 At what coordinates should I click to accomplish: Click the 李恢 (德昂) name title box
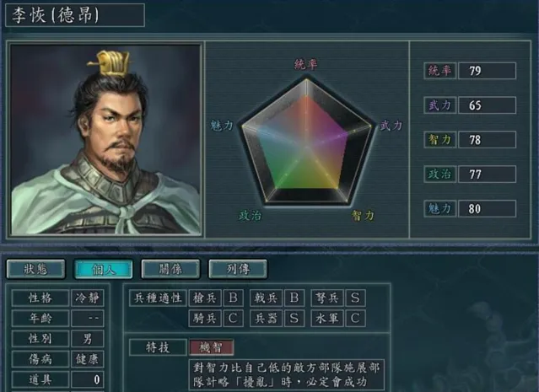pyautogui.click(x=75, y=15)
